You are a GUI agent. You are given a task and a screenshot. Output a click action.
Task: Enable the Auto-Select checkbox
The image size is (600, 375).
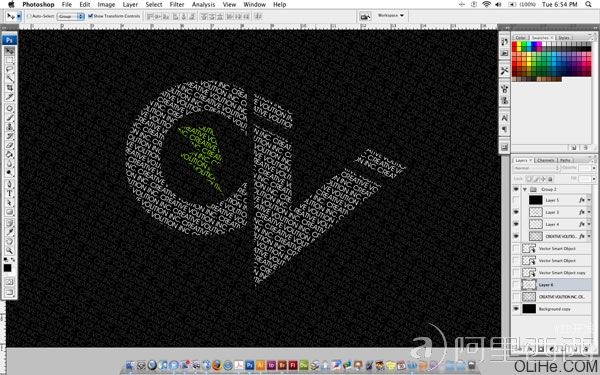point(30,16)
